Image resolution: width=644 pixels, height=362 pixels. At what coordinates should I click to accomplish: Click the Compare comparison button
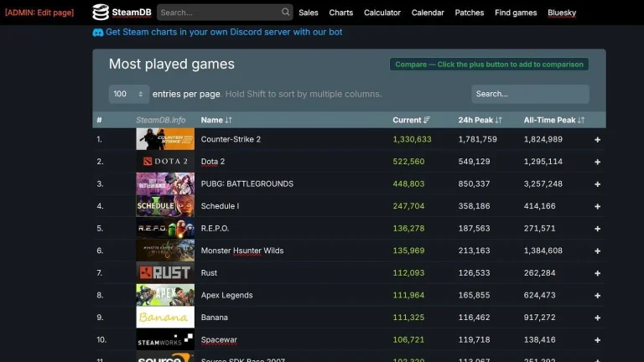point(489,65)
